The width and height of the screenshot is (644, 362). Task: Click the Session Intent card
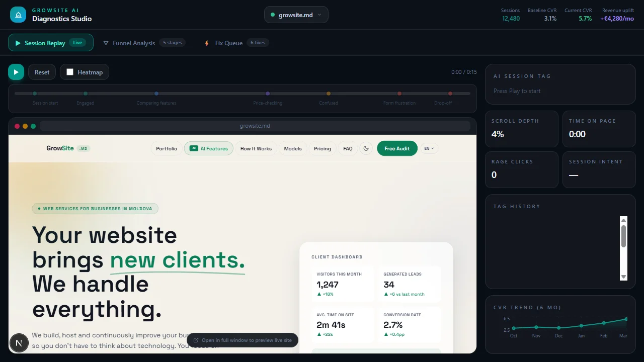point(599,170)
